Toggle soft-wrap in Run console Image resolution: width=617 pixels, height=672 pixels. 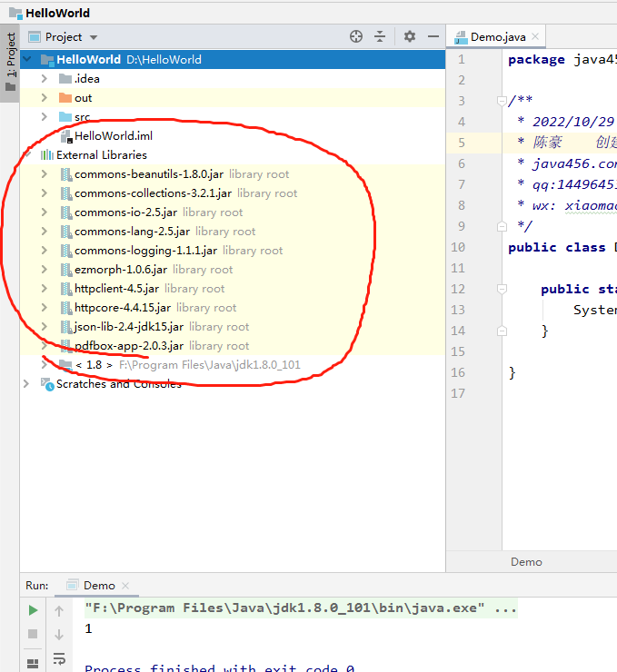[x=59, y=658]
